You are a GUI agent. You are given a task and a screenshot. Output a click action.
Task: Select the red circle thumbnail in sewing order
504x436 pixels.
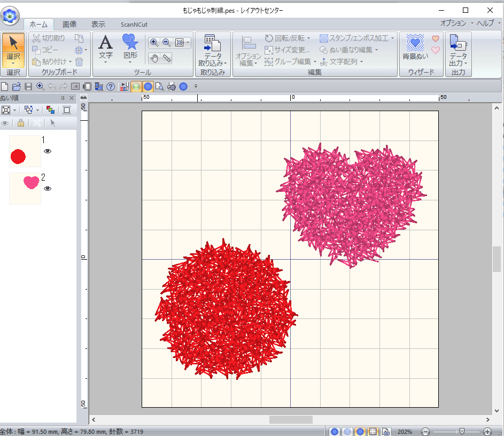25,151
